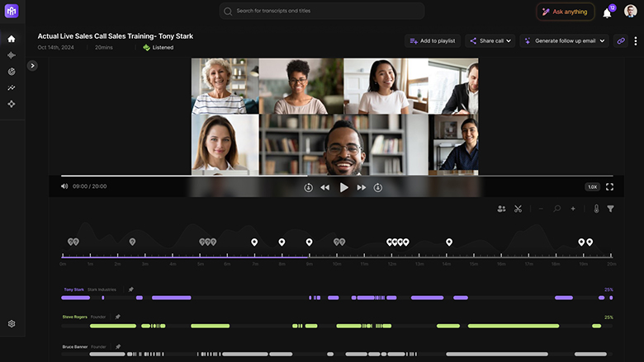Play the call recording
644x362 pixels.
pyautogui.click(x=343, y=188)
